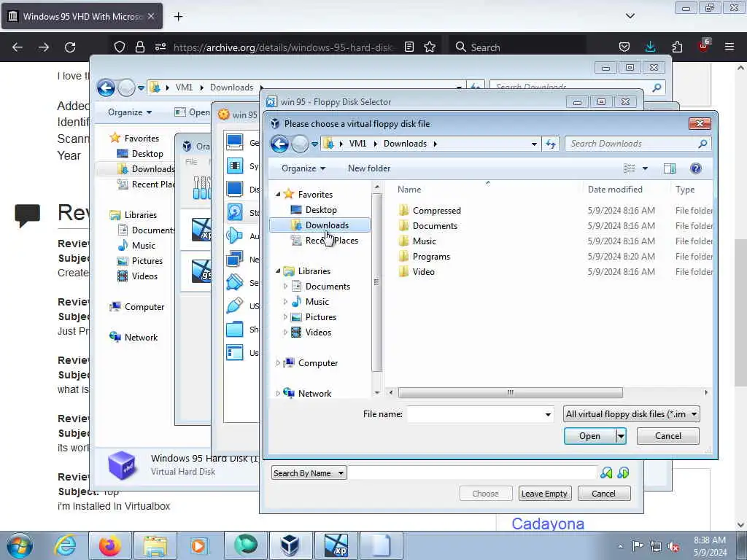Click the back arrow in floppy file dialog

[279, 144]
